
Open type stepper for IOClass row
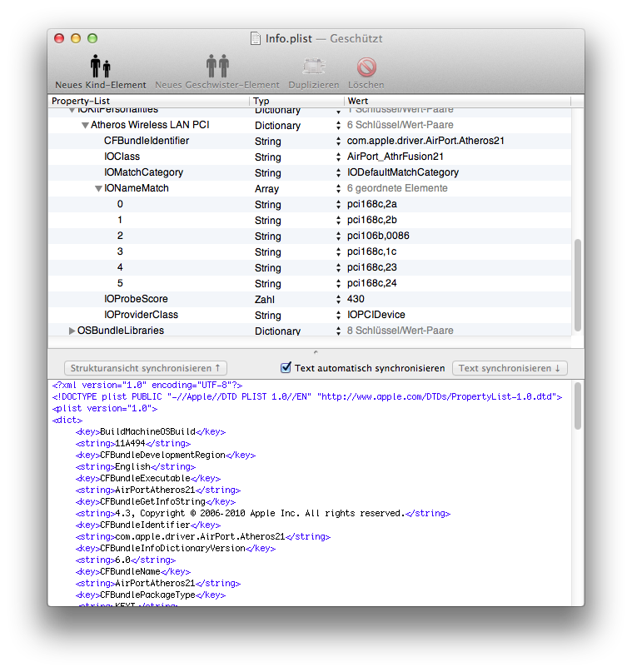click(339, 157)
